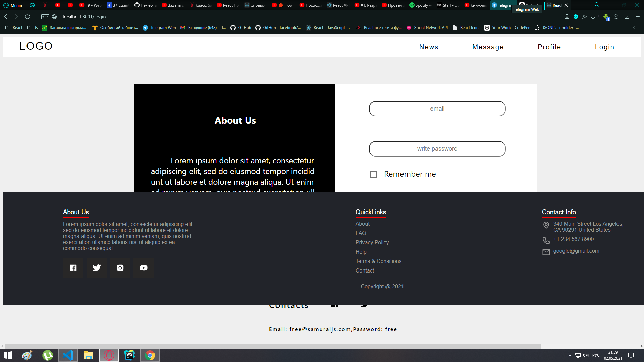Search open tabs with magnifier icon
Viewport: 644px width, 362px height.
597,5
